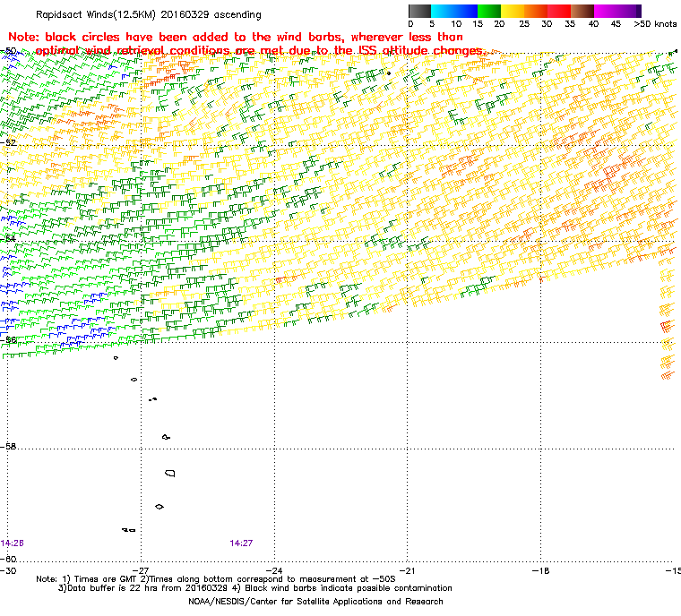Click the '-21' longitude label
This screenshot has height=616, width=681.
point(408,570)
